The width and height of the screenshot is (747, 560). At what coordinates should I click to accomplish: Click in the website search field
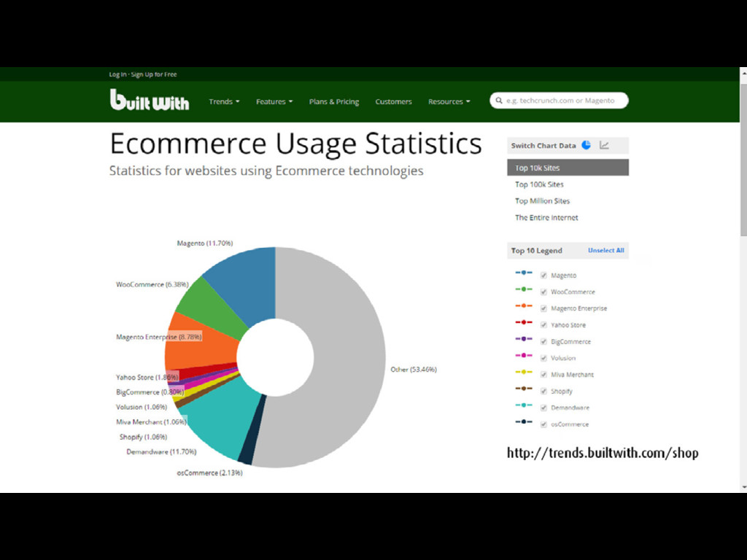560,101
